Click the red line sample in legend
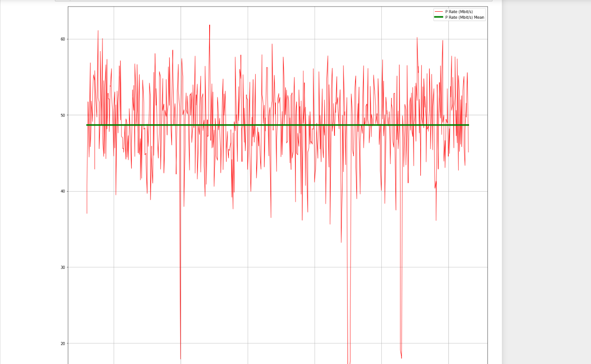591x364 pixels. (439, 12)
